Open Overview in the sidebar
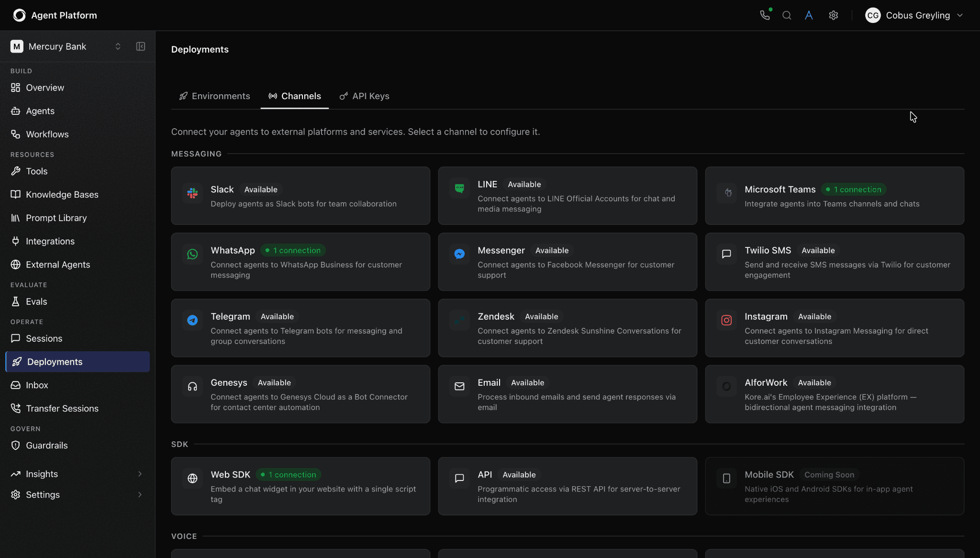The image size is (980, 558). 78,88
